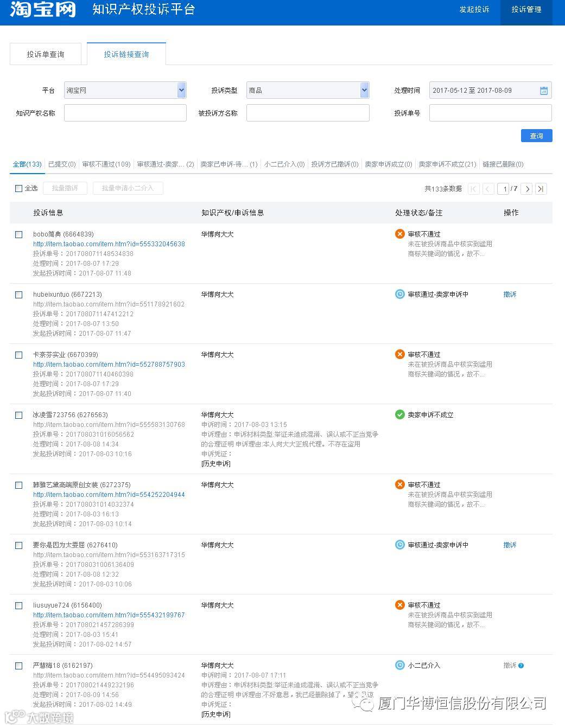Open 历史申诉 link for 严慧梅18
Screen dimensions: 565x728
click(215, 714)
